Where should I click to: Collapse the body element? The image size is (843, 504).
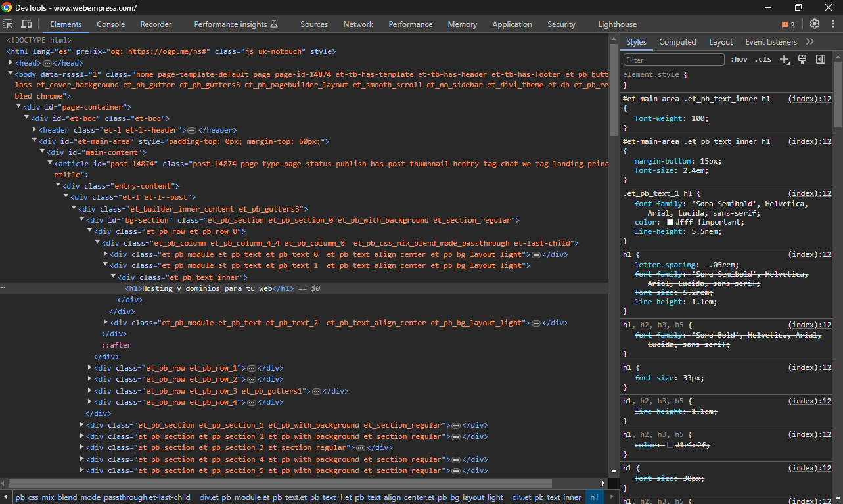[11, 74]
